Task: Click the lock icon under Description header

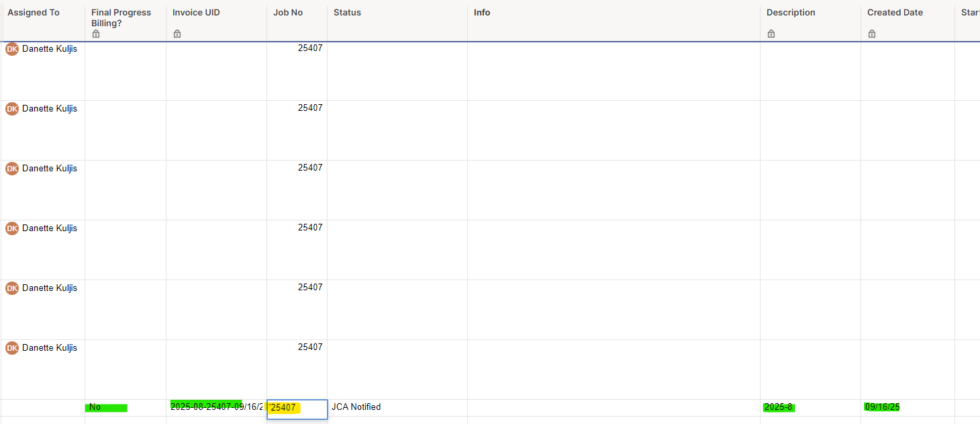Action: pos(771,34)
